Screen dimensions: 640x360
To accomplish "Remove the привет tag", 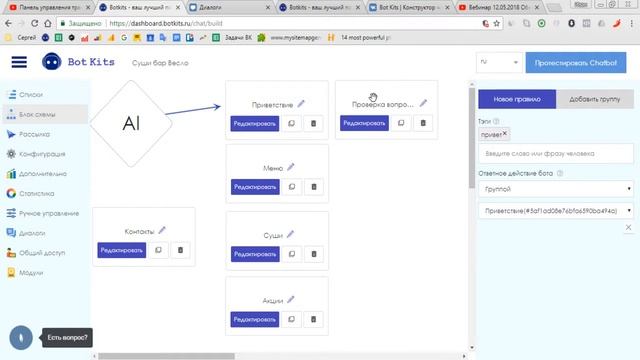I will point(505,133).
